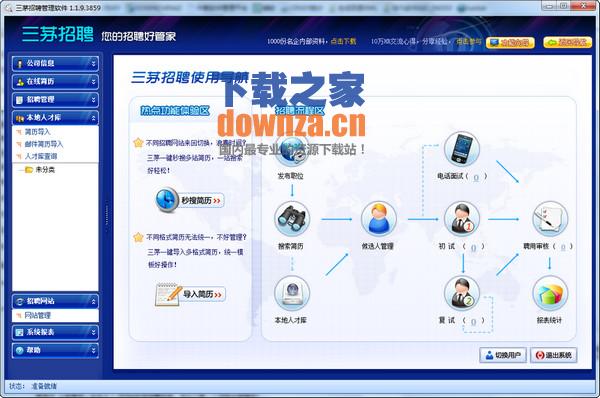Click the first yellow button in the header
This screenshot has height=398, width=600.
point(510,42)
